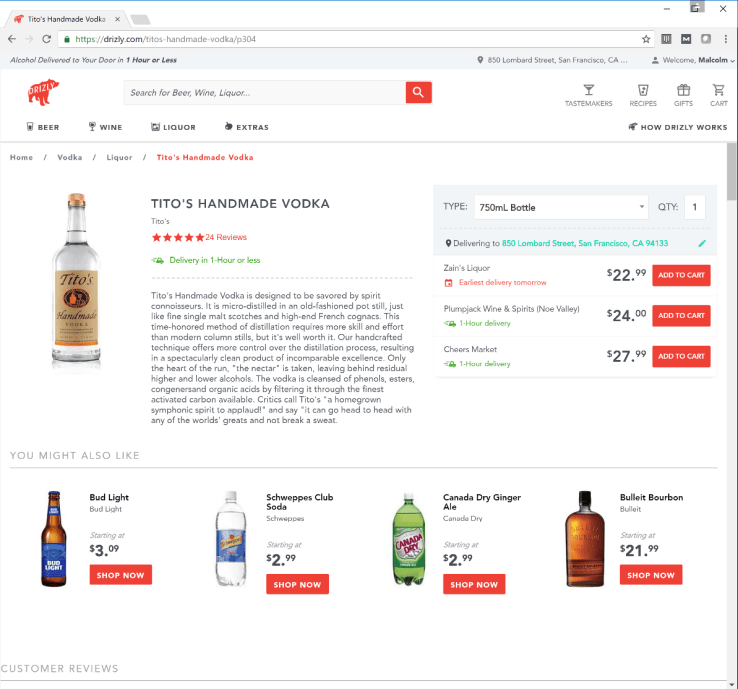The width and height of the screenshot is (738, 689).
Task: Click the Bud Light product title
Action: pos(109,497)
